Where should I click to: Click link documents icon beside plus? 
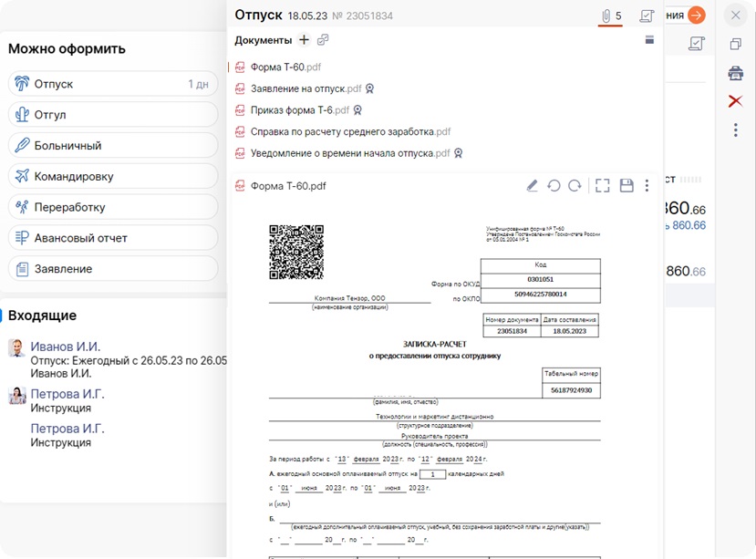coord(323,39)
